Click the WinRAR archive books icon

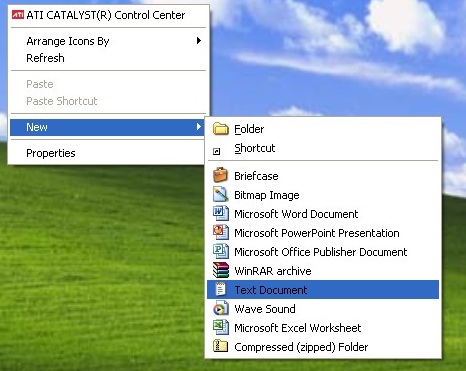[221, 270]
